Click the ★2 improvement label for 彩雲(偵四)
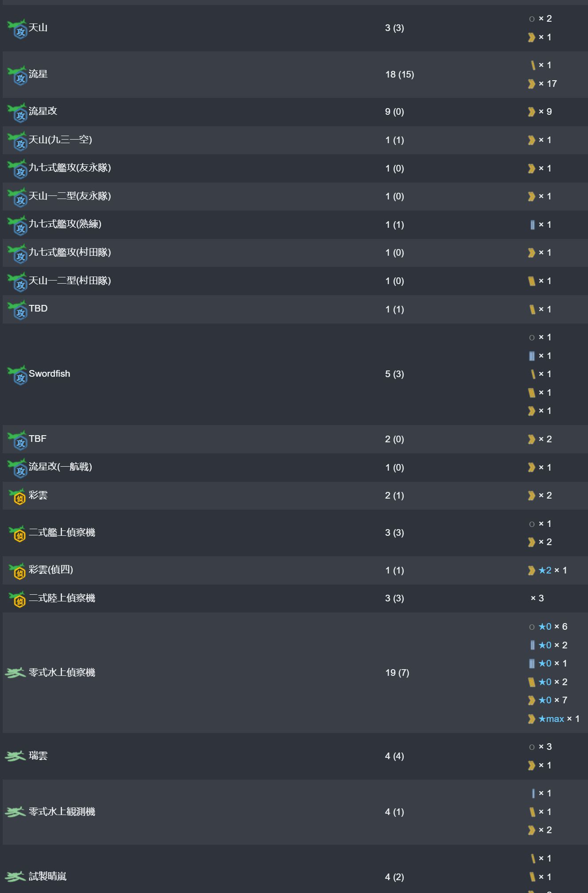 [545, 570]
